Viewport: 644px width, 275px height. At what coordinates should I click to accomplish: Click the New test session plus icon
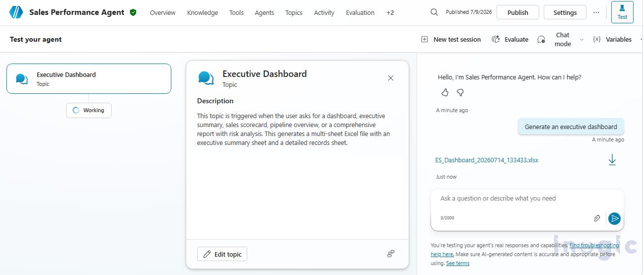click(x=425, y=39)
